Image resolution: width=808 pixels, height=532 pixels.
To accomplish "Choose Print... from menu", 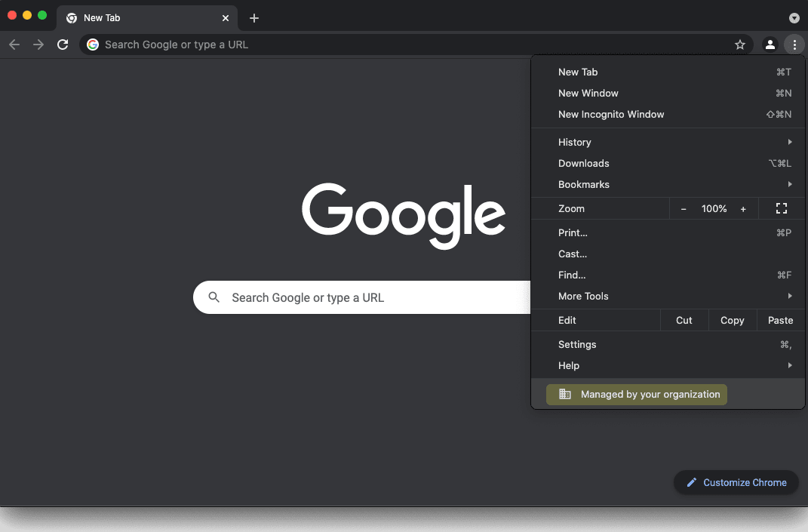I will coord(668,233).
